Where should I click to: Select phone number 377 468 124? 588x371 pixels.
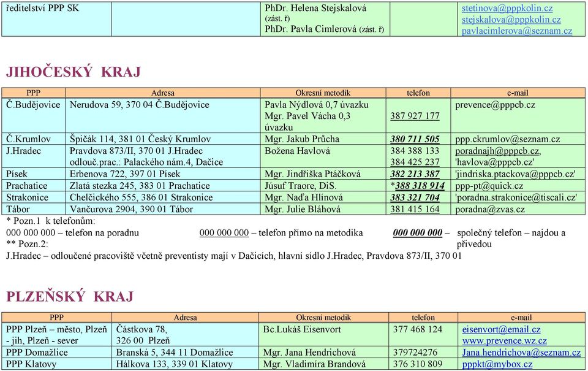point(418,329)
